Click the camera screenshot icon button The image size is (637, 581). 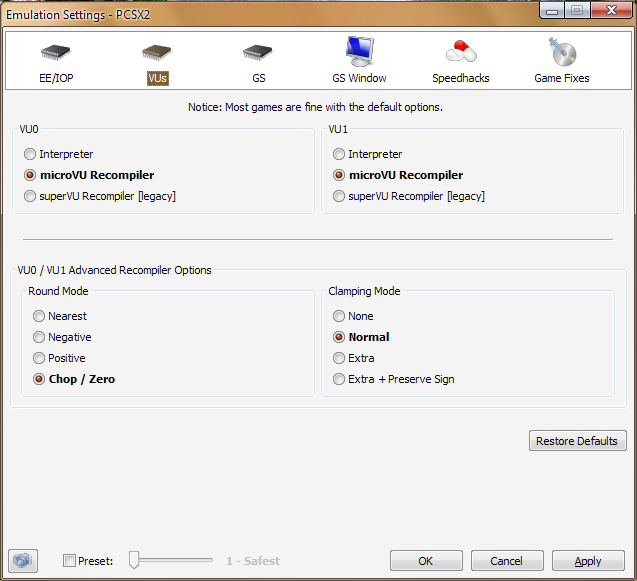pos(23,561)
